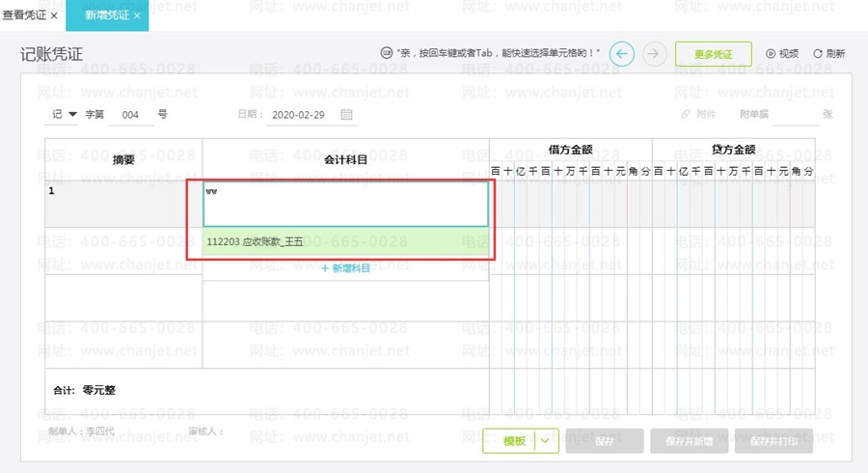Switch to the 新增凭证 tab
This screenshot has height=473, width=868.
[x=107, y=14]
